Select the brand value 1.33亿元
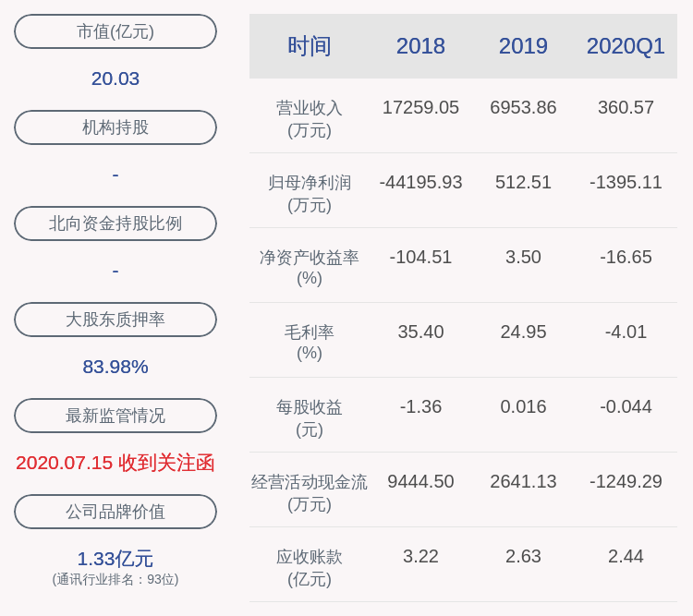The image size is (693, 616). tap(115, 559)
